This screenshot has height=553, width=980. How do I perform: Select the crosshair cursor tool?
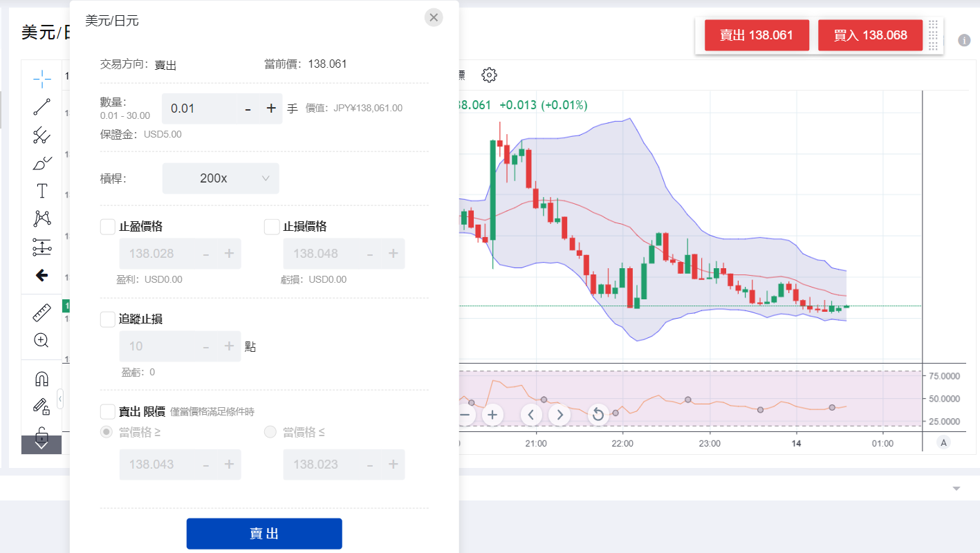(41, 79)
